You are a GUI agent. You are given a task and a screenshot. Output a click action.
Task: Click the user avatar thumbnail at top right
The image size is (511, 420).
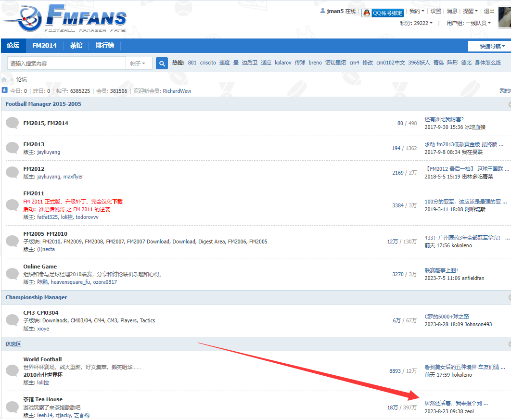tap(505, 17)
